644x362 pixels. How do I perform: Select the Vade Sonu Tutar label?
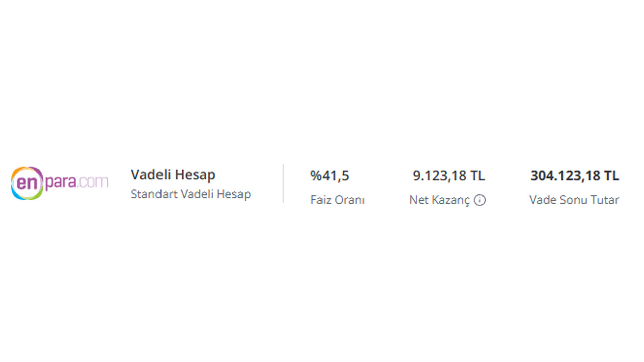574,200
